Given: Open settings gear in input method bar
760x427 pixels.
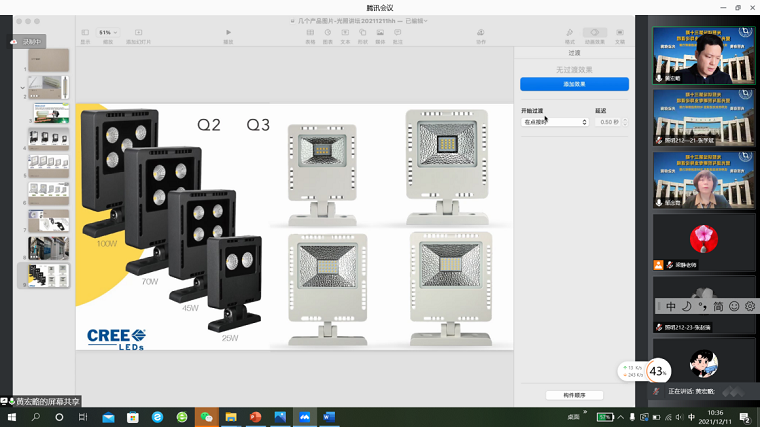Looking at the screenshot, I should [x=749, y=306].
